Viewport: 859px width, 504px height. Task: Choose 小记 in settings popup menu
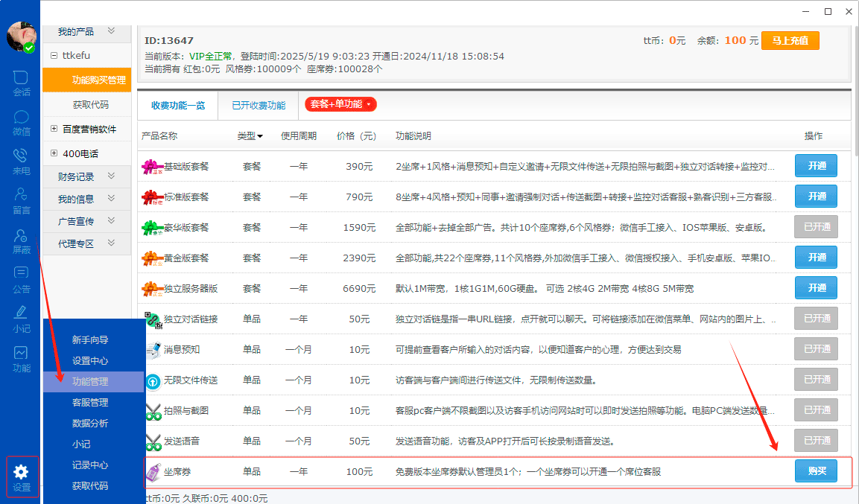(81, 444)
